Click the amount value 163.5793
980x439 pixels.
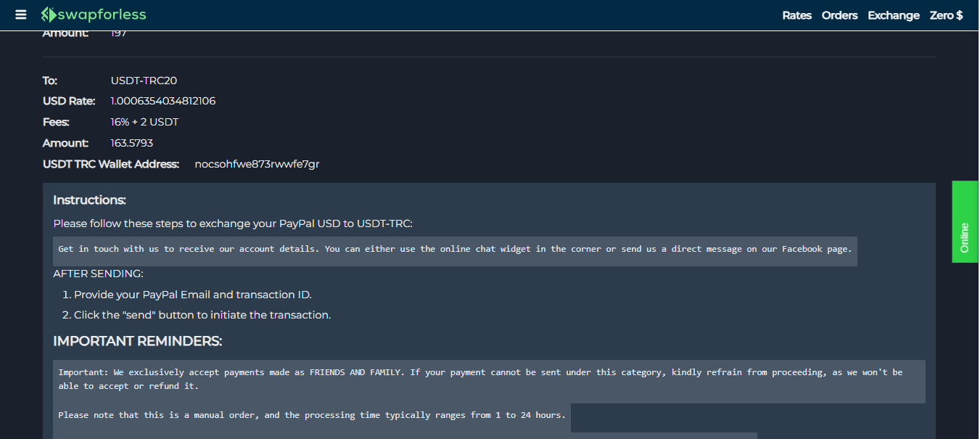coord(131,143)
